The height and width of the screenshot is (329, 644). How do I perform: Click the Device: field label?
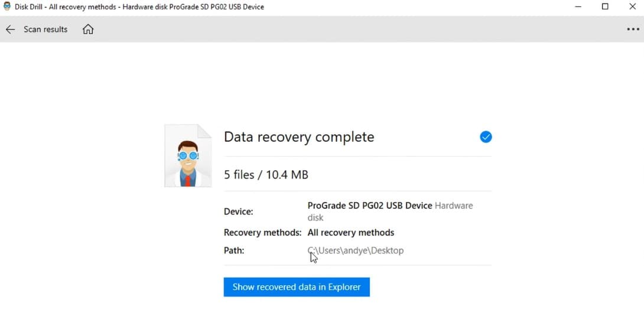coord(239,211)
